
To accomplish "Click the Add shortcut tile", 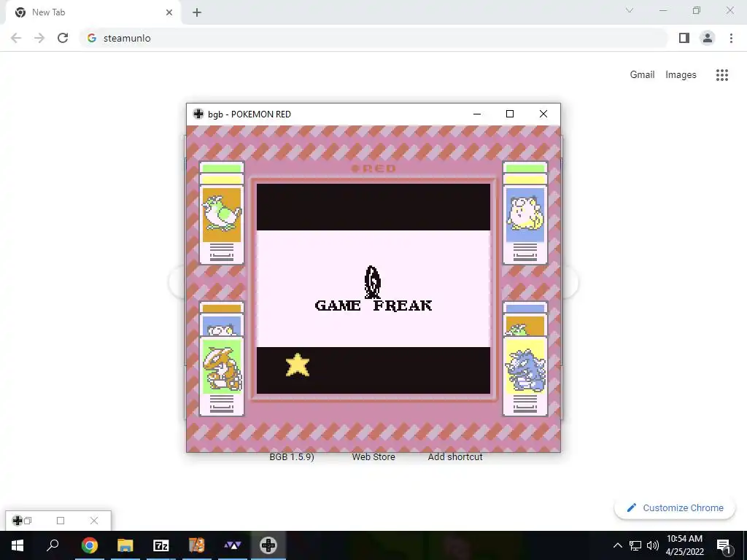I will (455, 456).
